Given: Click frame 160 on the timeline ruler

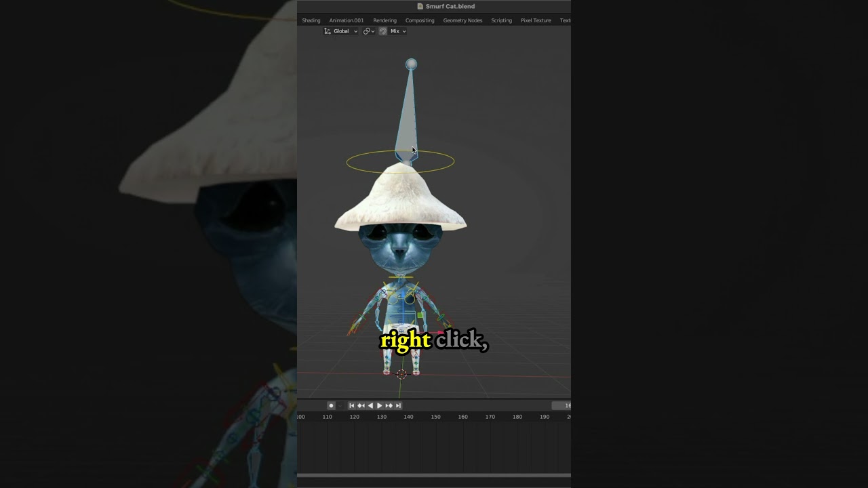Looking at the screenshot, I should pos(462,417).
